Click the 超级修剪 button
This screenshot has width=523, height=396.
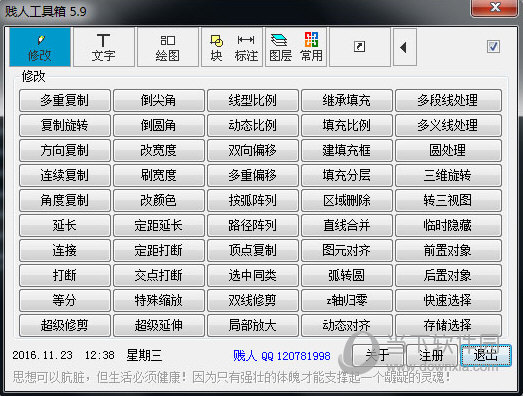65,325
